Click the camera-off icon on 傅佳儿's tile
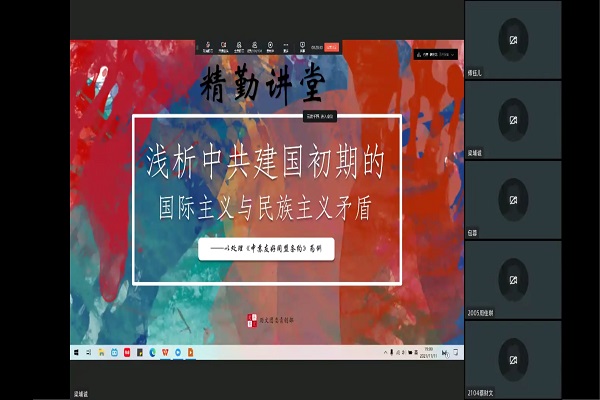Screen dimensions: 600x400 512,39
